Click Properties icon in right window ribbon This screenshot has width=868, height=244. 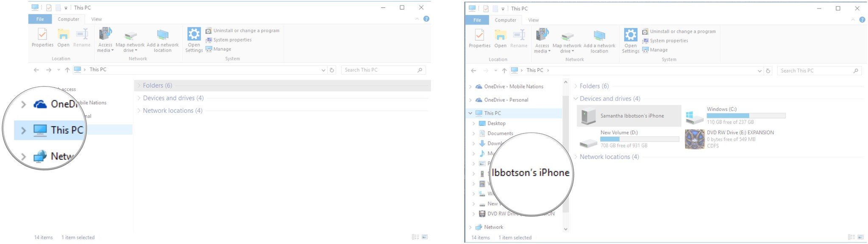(479, 38)
